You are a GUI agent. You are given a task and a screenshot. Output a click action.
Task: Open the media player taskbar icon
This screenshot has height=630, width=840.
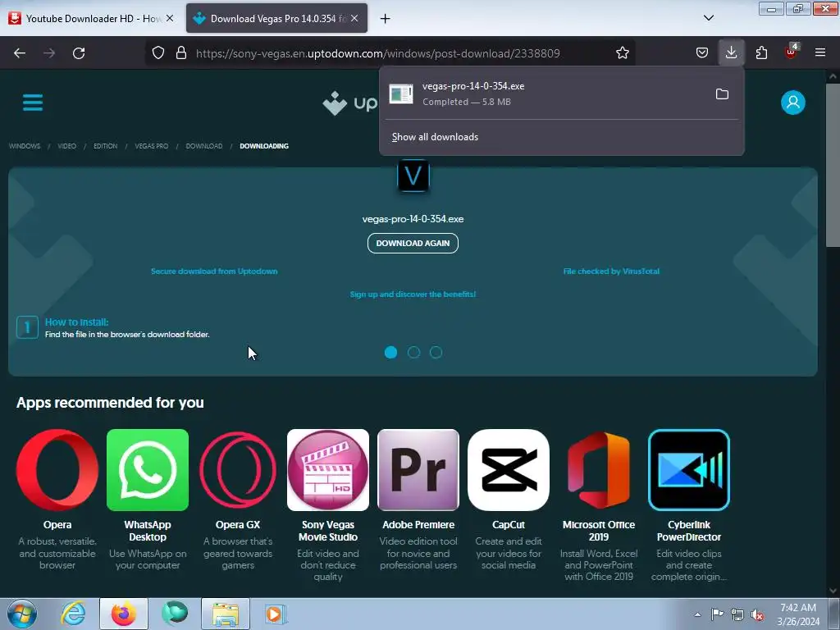coord(276,614)
